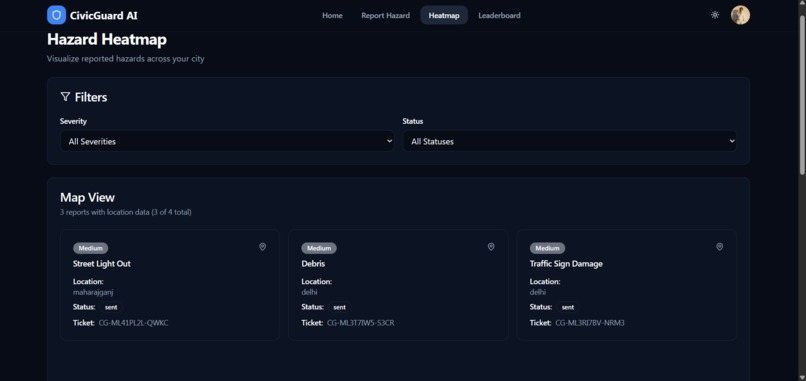This screenshot has height=381, width=806.
Task: Click the Traffic Sign Damage title
Action: pyautogui.click(x=566, y=264)
